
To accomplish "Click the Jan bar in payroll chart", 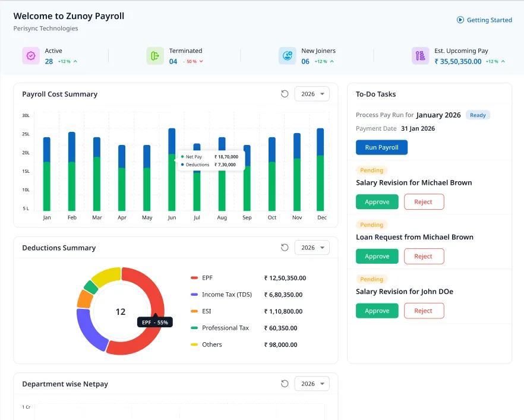I will click(47, 173).
